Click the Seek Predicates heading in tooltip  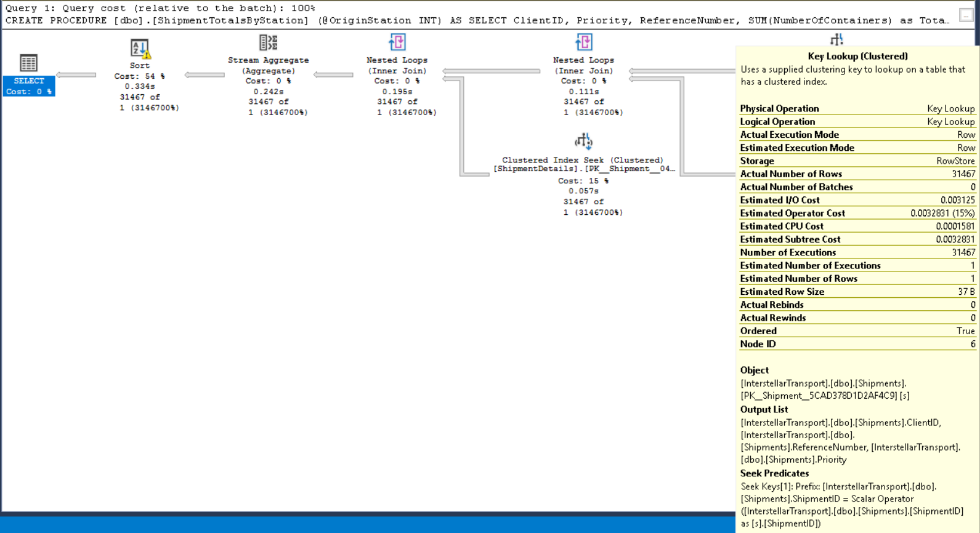774,473
